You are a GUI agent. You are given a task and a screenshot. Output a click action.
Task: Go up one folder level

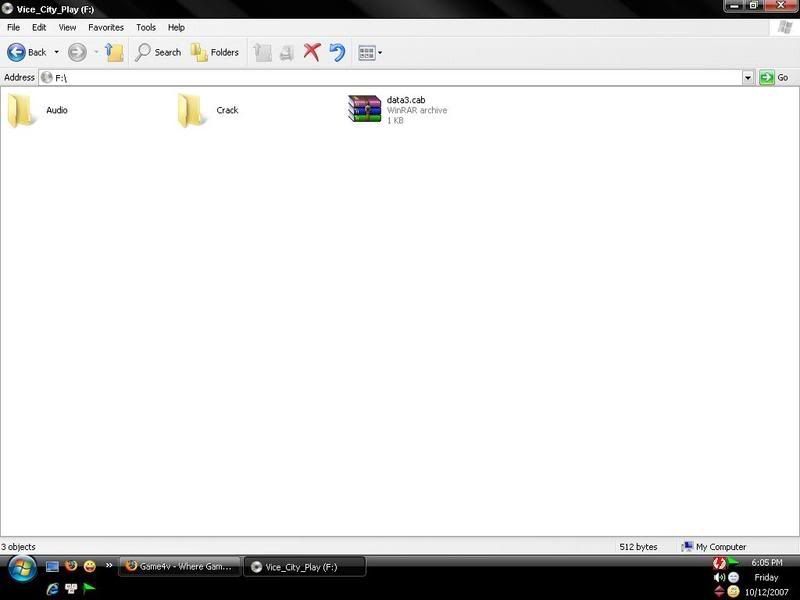click(x=114, y=52)
